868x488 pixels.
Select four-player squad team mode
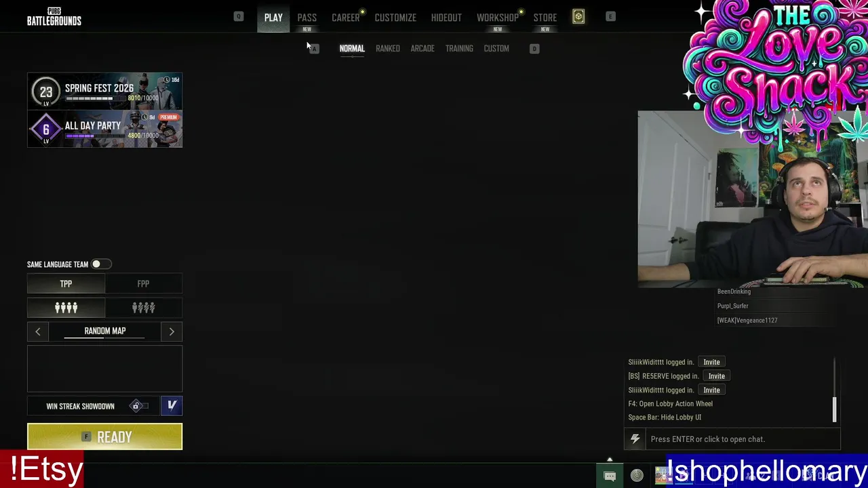[66, 308]
